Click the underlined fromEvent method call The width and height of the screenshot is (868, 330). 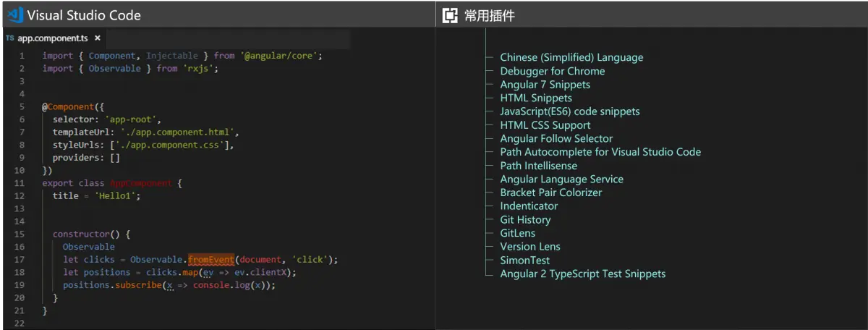pos(210,259)
